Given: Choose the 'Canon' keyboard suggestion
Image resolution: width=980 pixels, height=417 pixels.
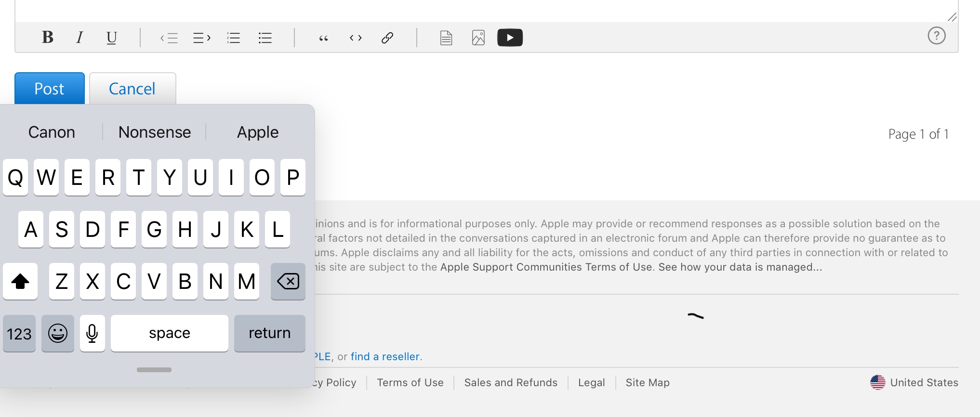Looking at the screenshot, I should point(52,132).
